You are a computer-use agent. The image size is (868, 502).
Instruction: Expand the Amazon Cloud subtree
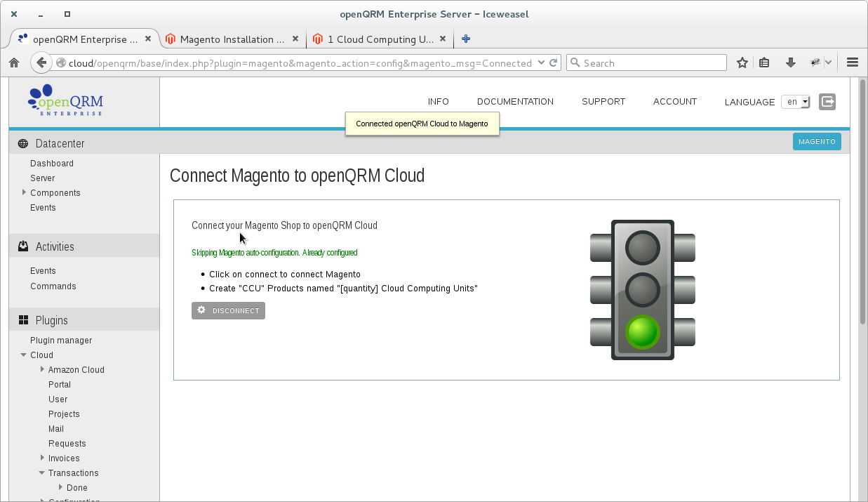tap(42, 369)
